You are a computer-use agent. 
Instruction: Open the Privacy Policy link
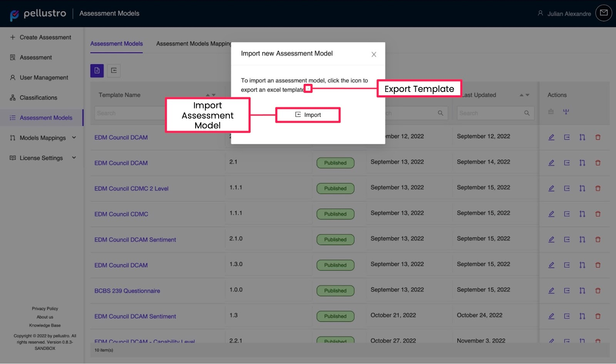(x=45, y=309)
